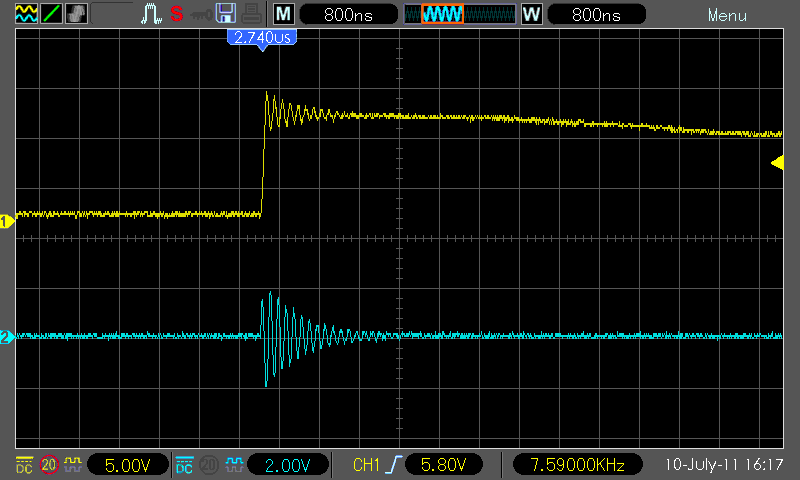Click the CH1 DC coupling icon
The height and width of the screenshot is (480, 800).
coord(24,465)
